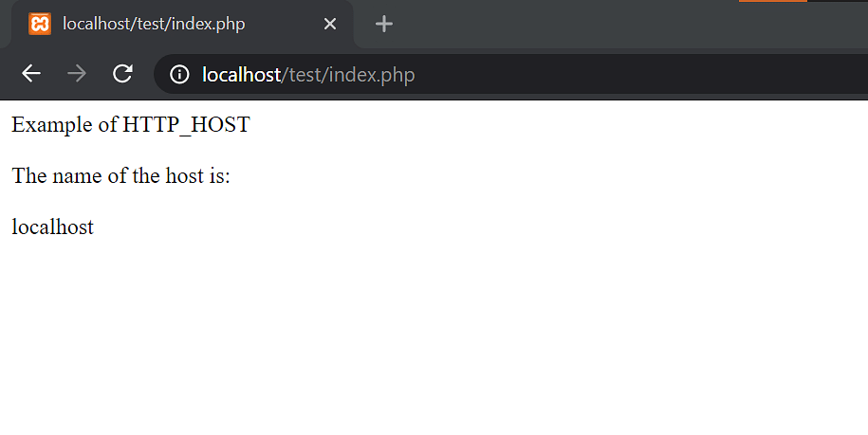Click the word 'Example' in the page
Viewport: 868px width, 435px height.
[52, 125]
